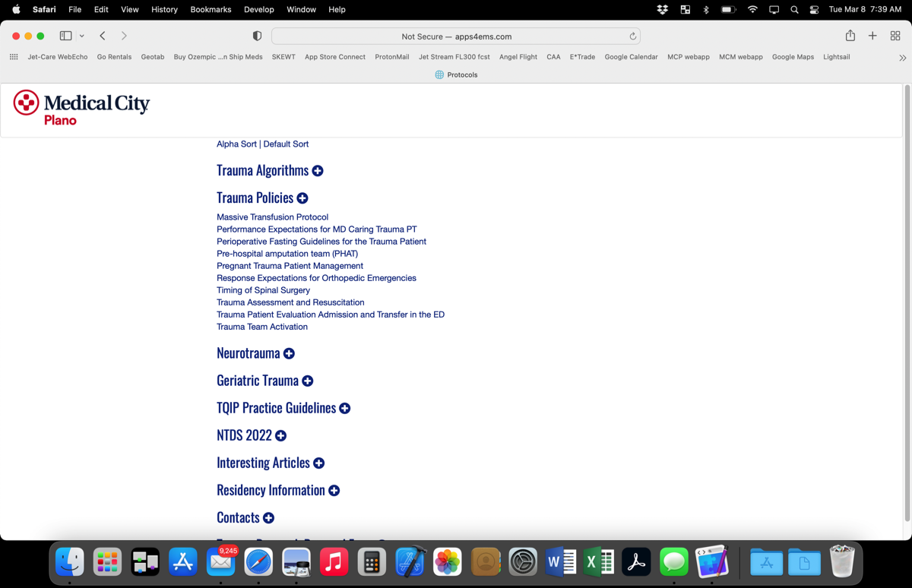Click the Dropbox menu bar icon

tap(663, 10)
